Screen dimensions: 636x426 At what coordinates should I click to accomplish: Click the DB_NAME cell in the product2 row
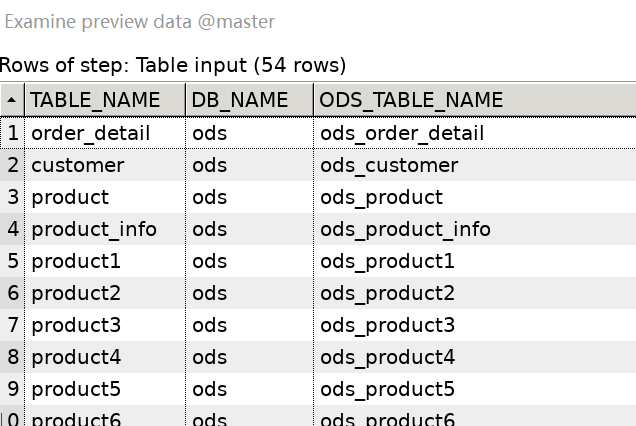[x=210, y=293]
